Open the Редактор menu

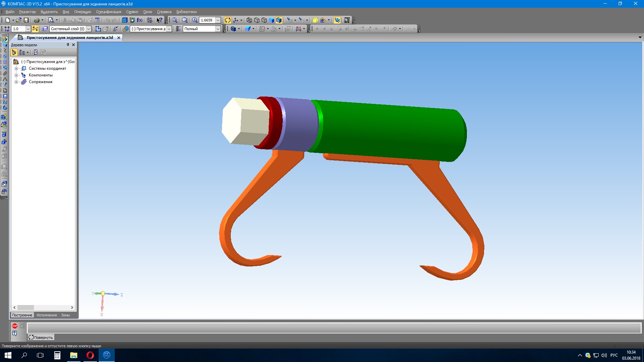[27, 12]
